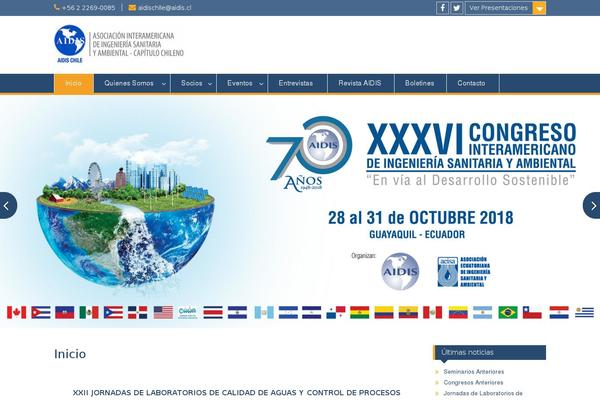Click the Peru flag
Viewport: 600px width, 400px height.
pyautogui.click(x=432, y=312)
